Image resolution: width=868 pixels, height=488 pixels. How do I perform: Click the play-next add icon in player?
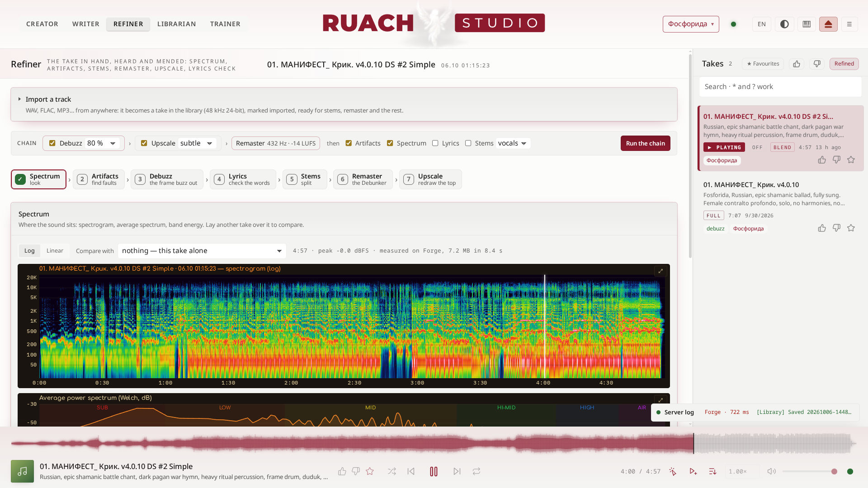[x=693, y=471]
